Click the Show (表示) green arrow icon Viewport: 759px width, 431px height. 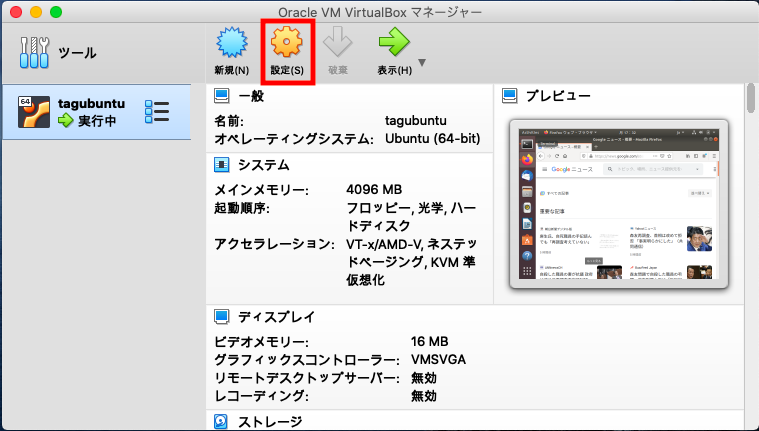pyautogui.click(x=394, y=42)
